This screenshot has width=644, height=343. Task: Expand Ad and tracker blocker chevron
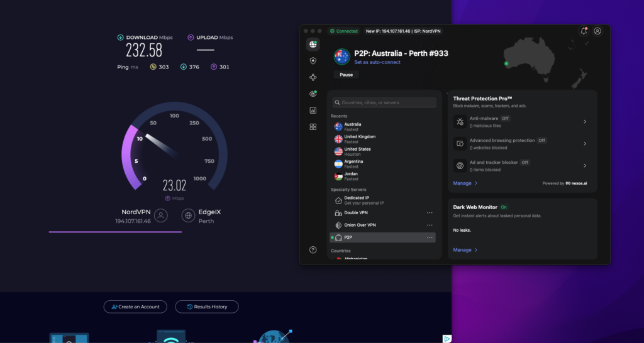click(585, 166)
